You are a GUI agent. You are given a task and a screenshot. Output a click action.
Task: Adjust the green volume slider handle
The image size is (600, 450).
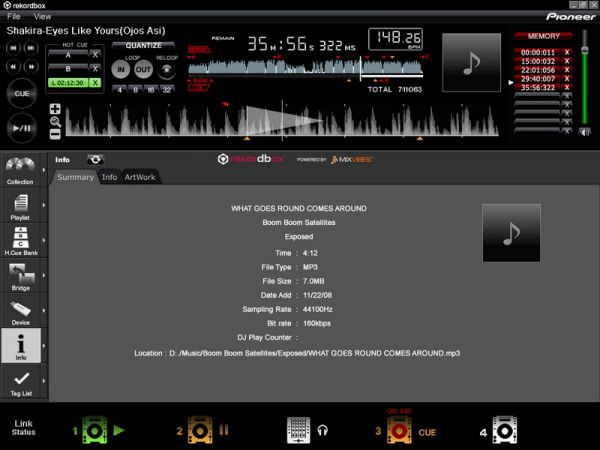(x=585, y=50)
